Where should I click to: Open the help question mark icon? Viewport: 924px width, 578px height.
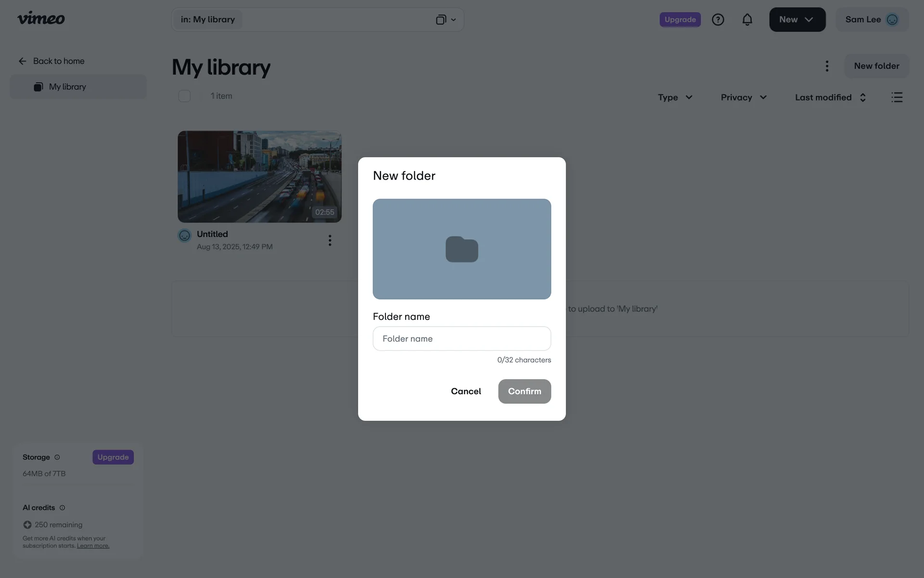click(x=718, y=20)
